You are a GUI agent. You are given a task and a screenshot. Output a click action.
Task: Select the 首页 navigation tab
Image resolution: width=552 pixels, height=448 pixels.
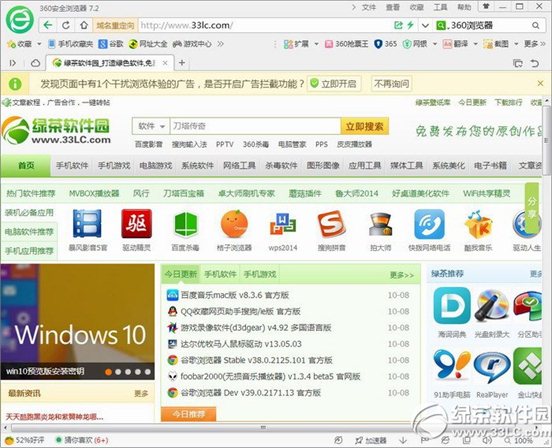26,165
